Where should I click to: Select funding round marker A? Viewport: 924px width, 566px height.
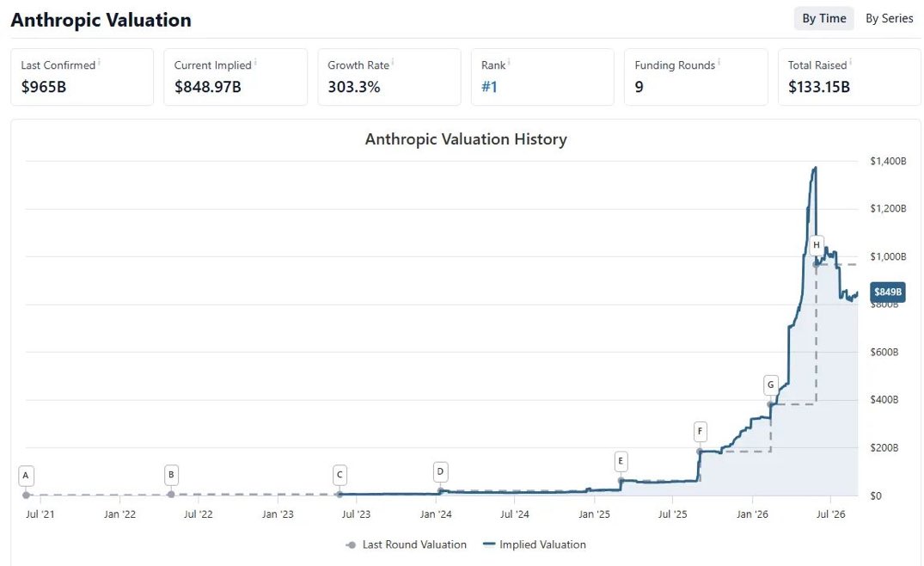pos(25,475)
